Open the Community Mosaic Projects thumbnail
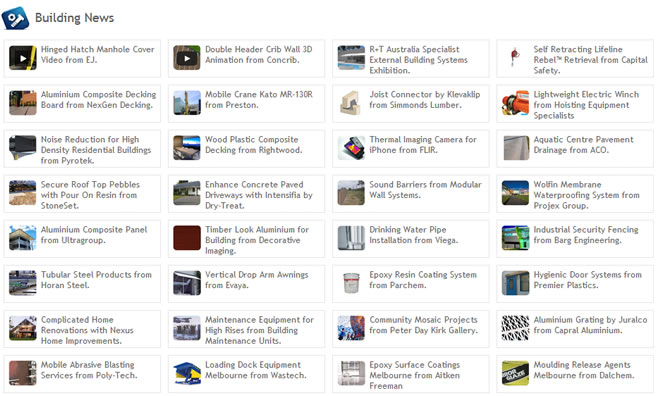This screenshot has height=396, width=656. point(351,328)
